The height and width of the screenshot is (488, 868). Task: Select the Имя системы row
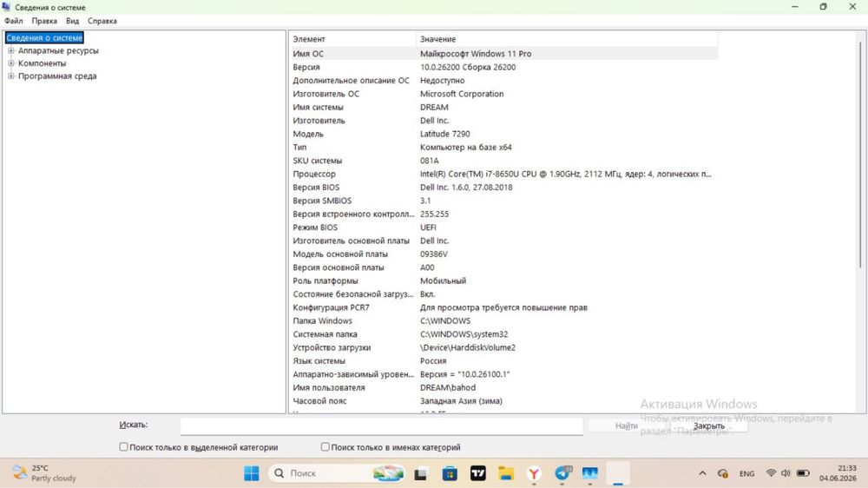click(503, 107)
